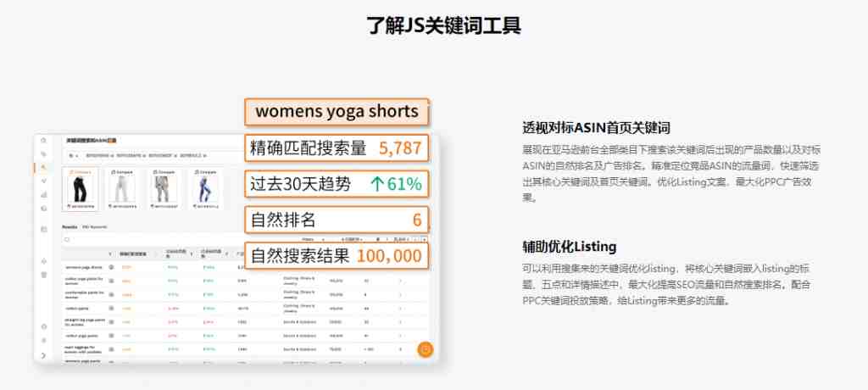Click the comfortable pants for women keyword
The width and height of the screenshot is (868, 390).
[84, 294]
